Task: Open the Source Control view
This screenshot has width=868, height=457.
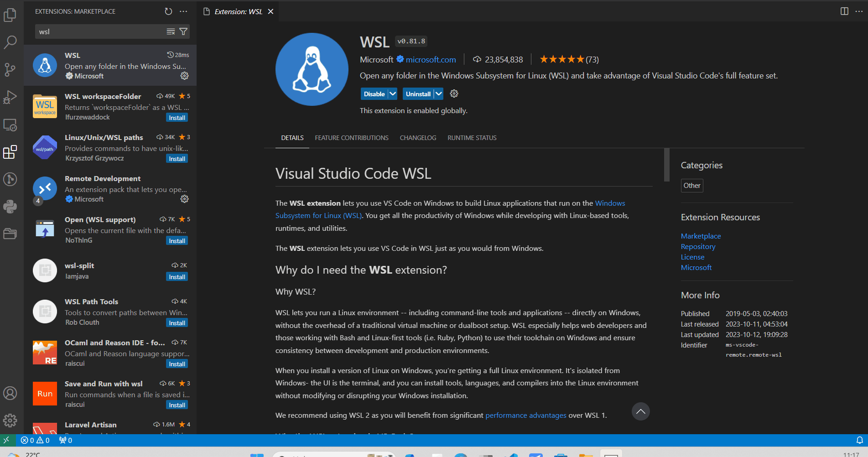Action: pos(10,69)
